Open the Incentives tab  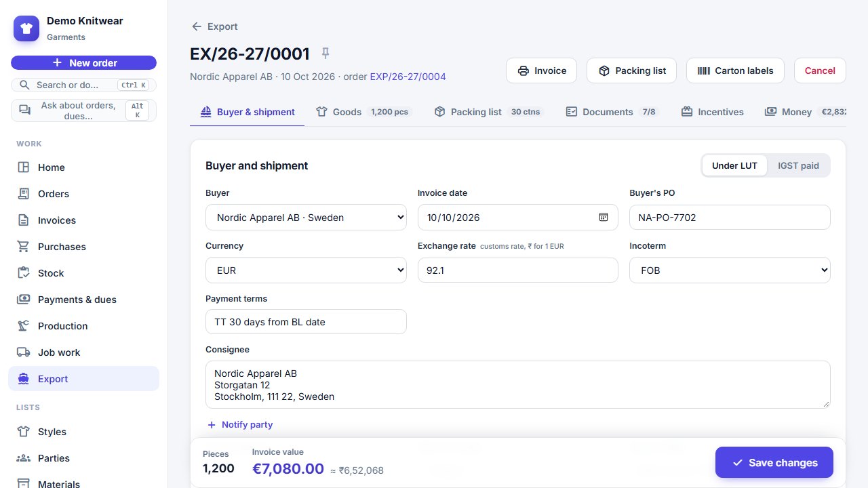pyautogui.click(x=712, y=112)
